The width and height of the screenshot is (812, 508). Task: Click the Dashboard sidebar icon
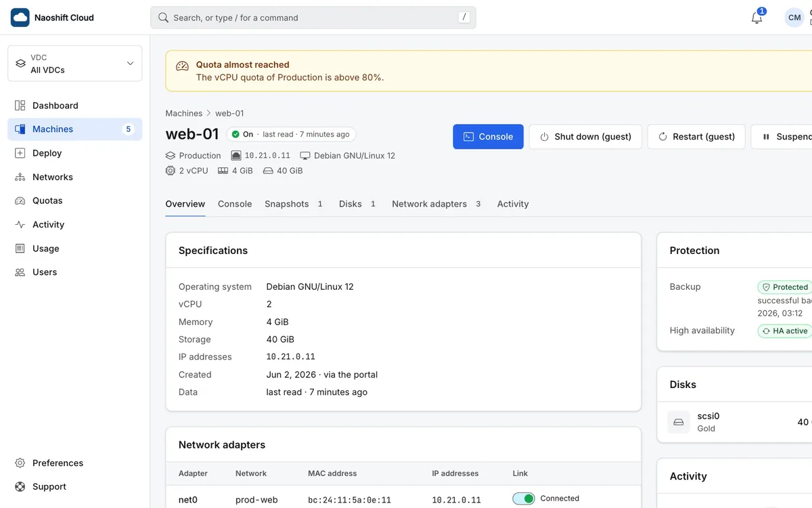point(20,106)
